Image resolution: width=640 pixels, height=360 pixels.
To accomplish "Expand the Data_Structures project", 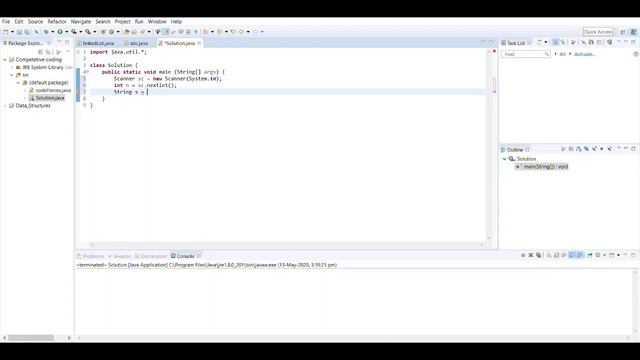I will tap(5, 106).
